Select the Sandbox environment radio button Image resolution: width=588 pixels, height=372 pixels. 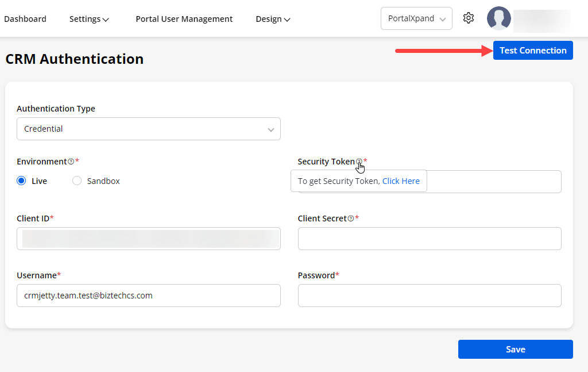click(x=77, y=181)
